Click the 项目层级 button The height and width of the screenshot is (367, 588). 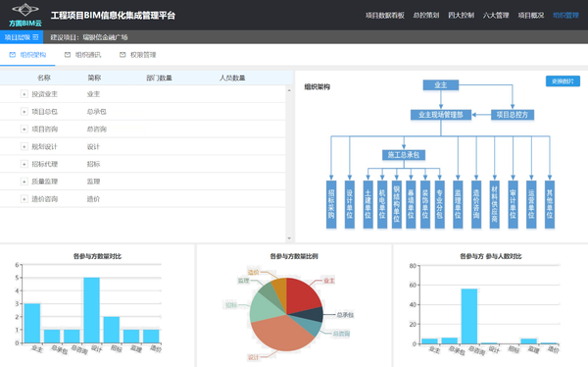click(22, 37)
